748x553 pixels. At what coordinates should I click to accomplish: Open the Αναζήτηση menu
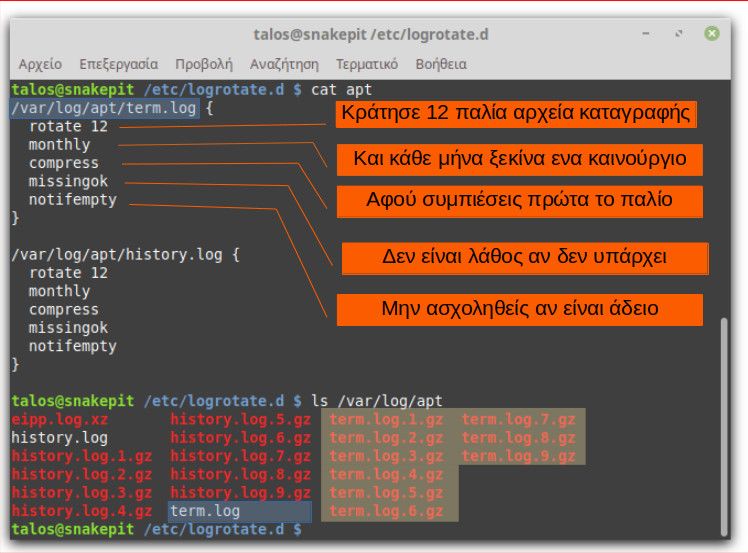pos(284,64)
